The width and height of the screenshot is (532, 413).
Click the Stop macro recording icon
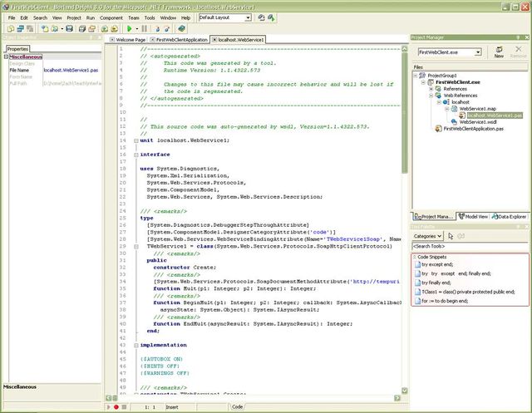point(124,407)
